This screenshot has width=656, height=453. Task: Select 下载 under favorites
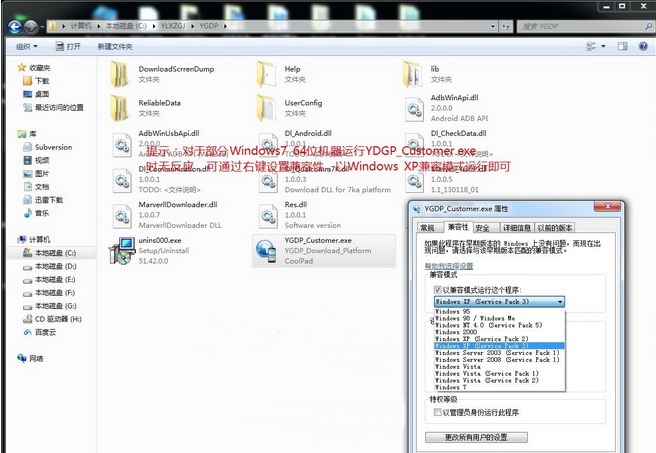coord(42,81)
